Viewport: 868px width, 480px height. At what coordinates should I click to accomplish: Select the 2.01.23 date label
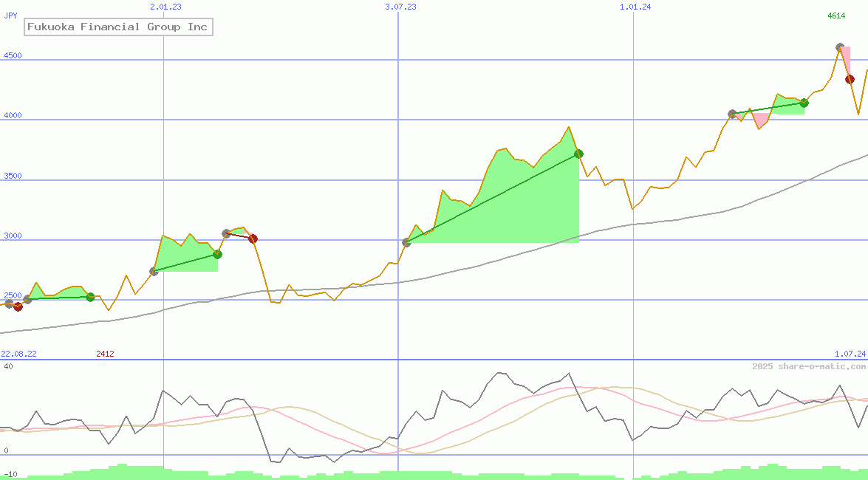tap(165, 7)
